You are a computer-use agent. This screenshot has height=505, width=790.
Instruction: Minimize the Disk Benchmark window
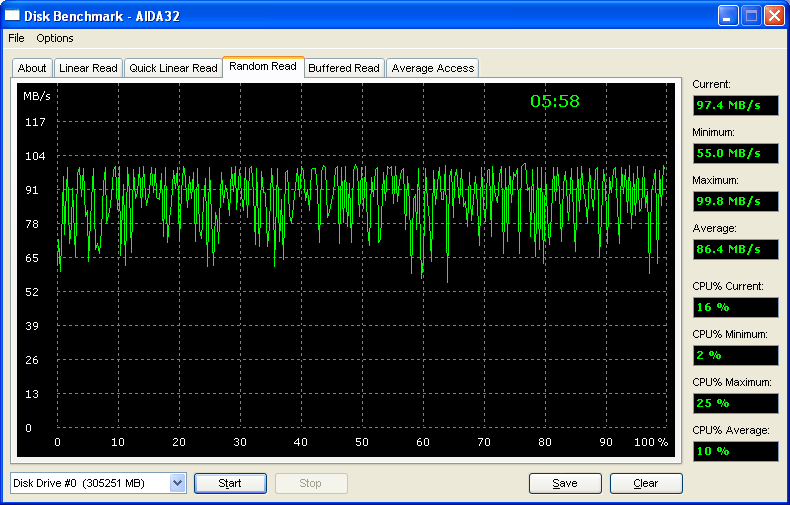click(x=728, y=16)
